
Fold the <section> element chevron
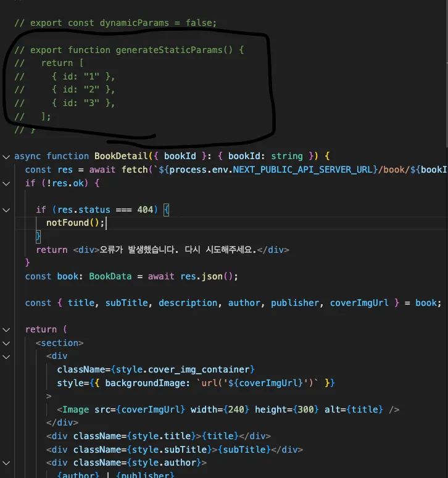tap(6, 344)
